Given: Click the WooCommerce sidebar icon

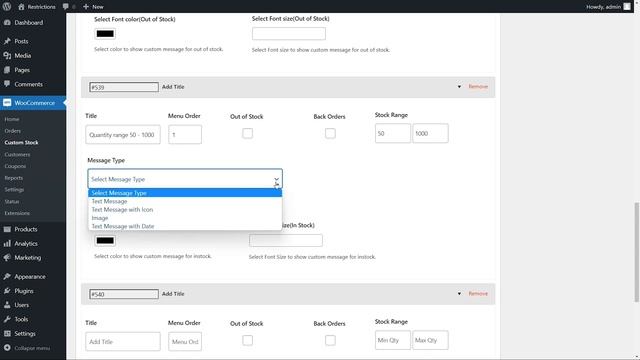Looking at the screenshot, I should pyautogui.click(x=7, y=103).
